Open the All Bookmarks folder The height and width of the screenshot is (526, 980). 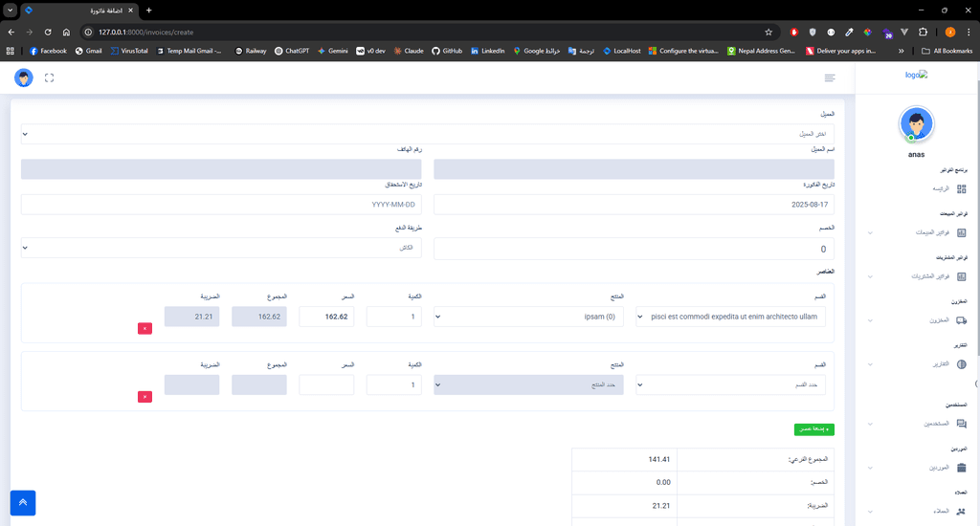point(947,51)
